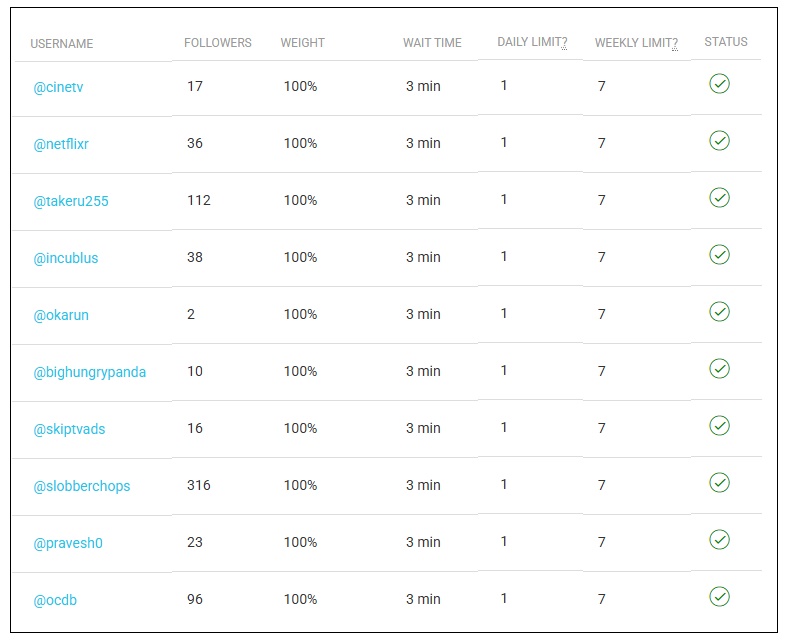
Task: Open the @takeru255 username link
Action: (x=71, y=201)
